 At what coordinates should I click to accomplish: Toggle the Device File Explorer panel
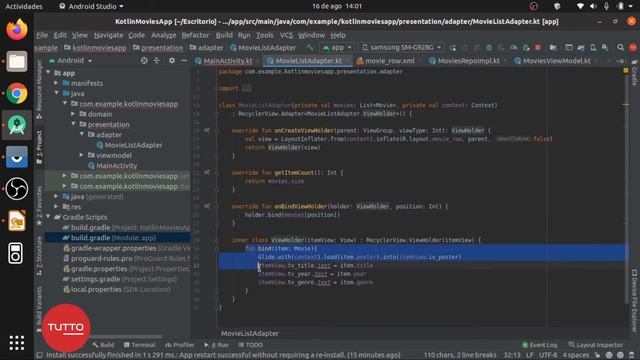[634, 301]
